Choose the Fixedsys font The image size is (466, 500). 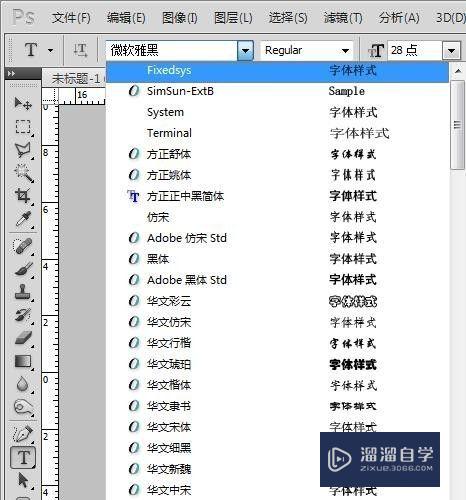(x=277, y=71)
